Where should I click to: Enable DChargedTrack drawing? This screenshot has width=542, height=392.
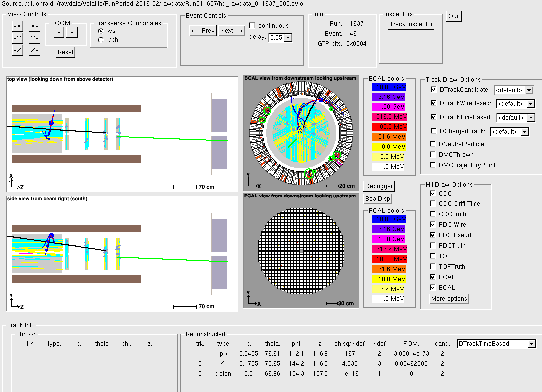(434, 131)
